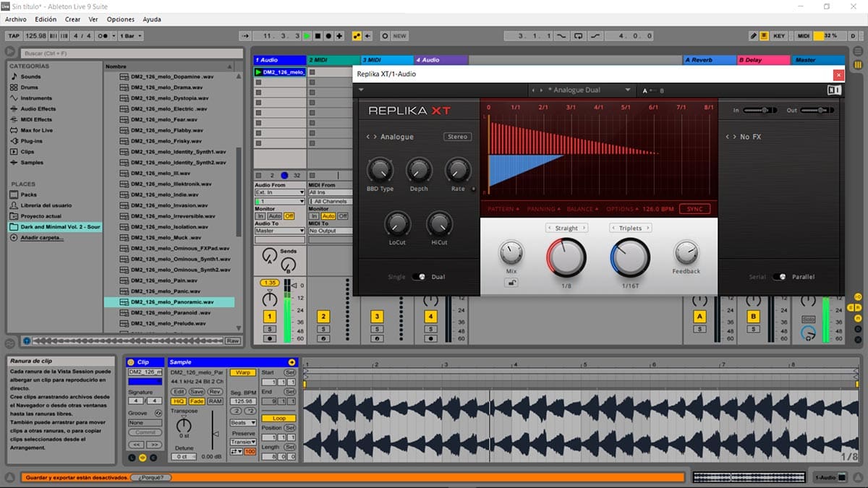Click the Buscar search field

point(130,53)
